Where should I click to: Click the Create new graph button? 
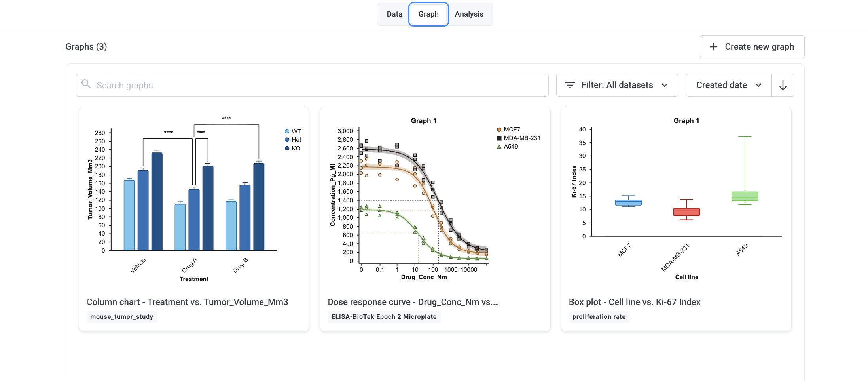pos(752,47)
